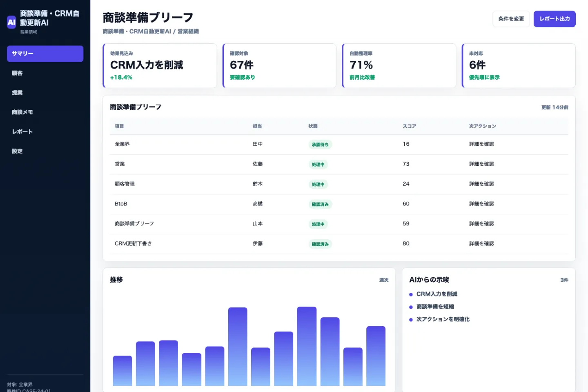Click the 次アクション column header
Screen dimensions: 588x392
(483, 126)
